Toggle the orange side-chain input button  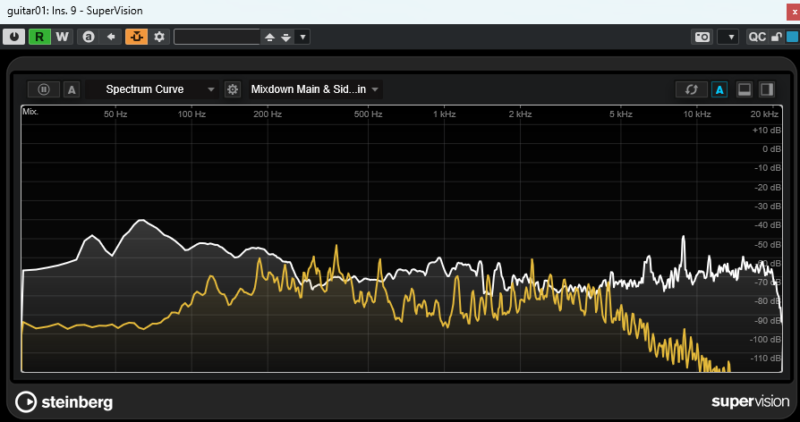click(x=136, y=37)
